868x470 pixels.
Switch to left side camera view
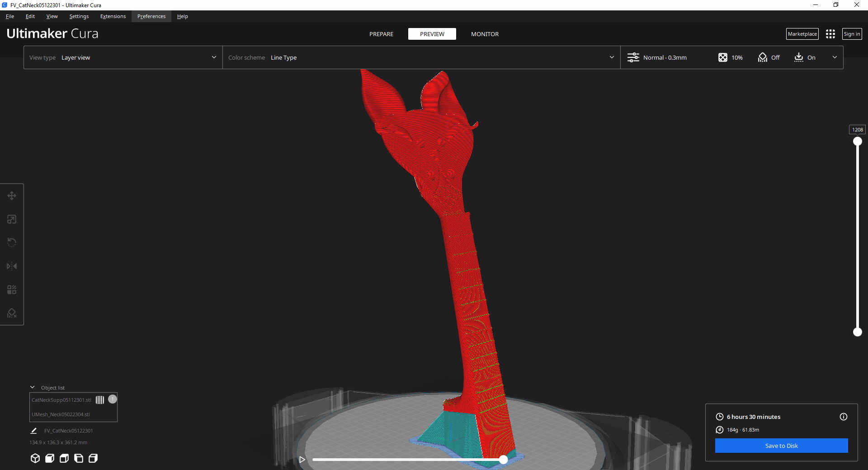(x=79, y=458)
